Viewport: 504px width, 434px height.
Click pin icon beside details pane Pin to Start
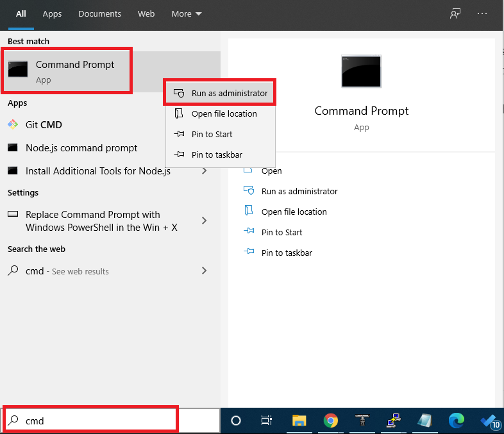tap(249, 231)
